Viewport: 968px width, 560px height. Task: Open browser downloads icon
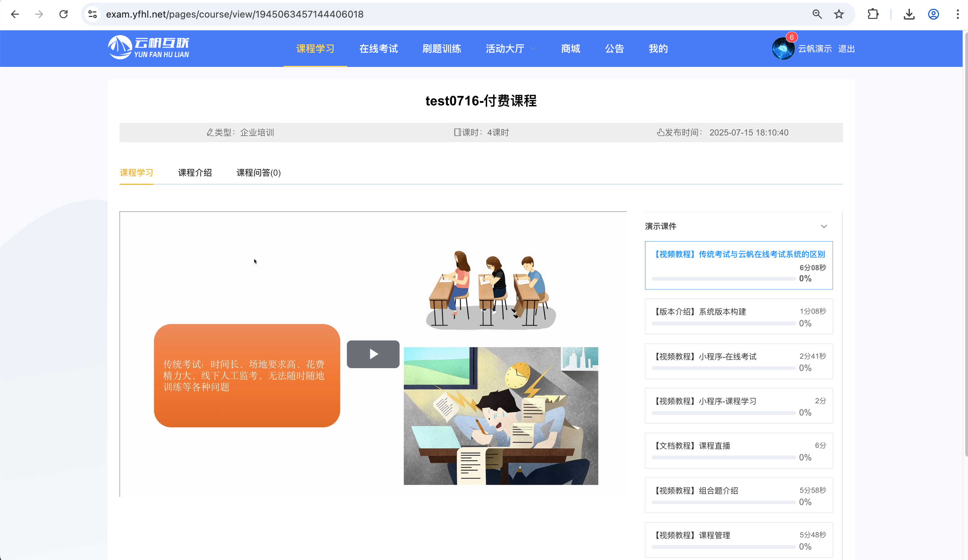click(909, 14)
